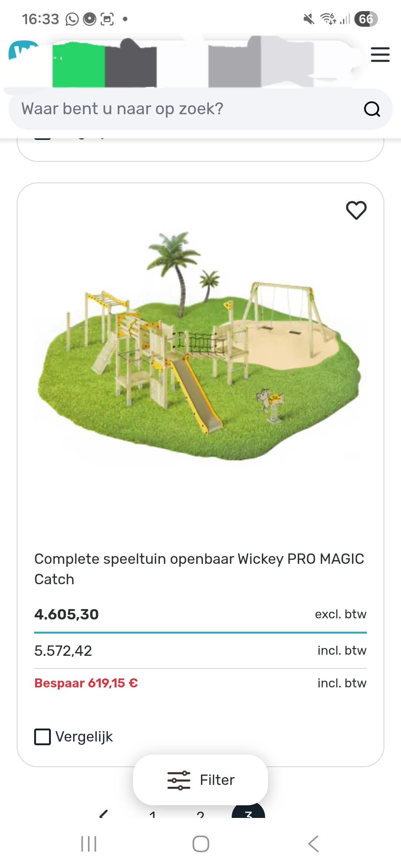Viewport: 401px width, 868px height.
Task: Go to page 2 of results
Action: (200, 814)
